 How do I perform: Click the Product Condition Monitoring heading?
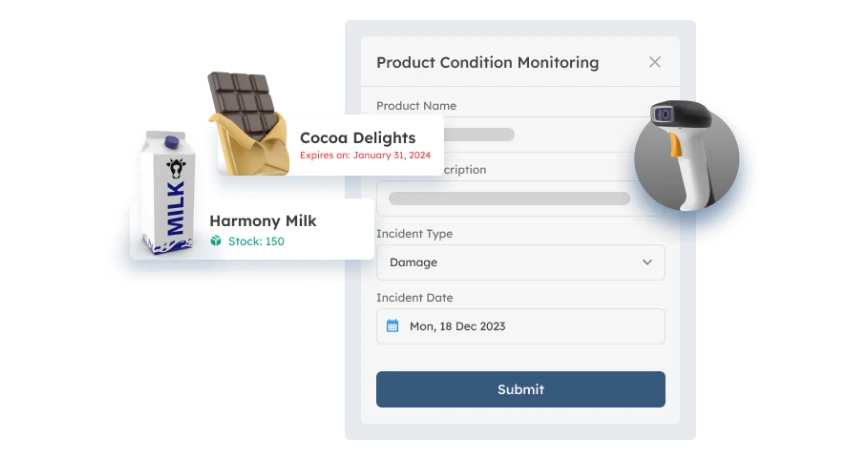pyautogui.click(x=487, y=62)
